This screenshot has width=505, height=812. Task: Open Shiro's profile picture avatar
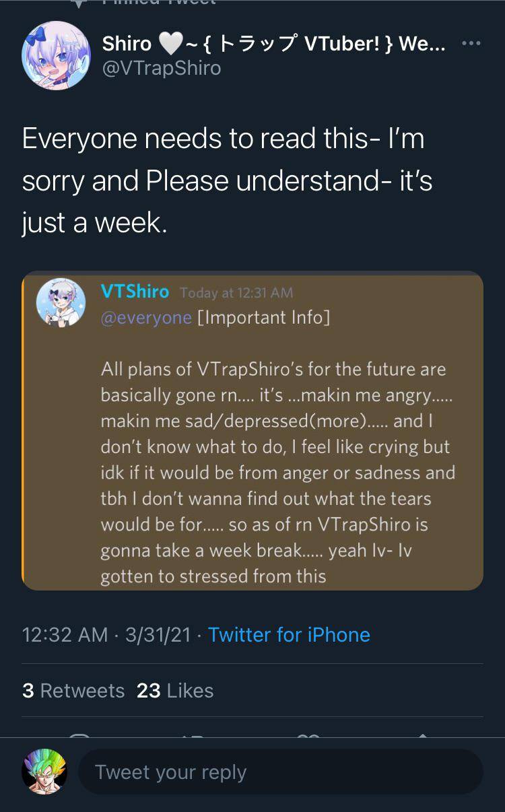(x=57, y=55)
